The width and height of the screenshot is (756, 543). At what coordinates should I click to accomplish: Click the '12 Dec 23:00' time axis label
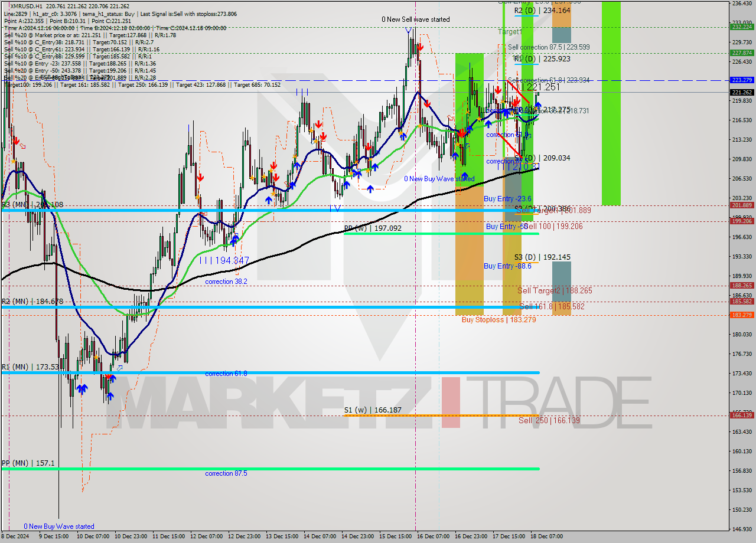244,537
